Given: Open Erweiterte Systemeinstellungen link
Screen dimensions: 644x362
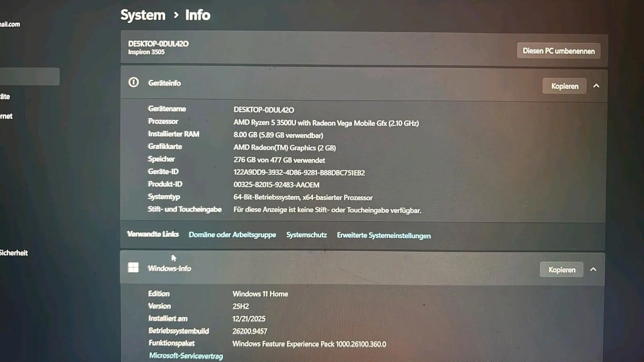Looking at the screenshot, I should (384, 235).
